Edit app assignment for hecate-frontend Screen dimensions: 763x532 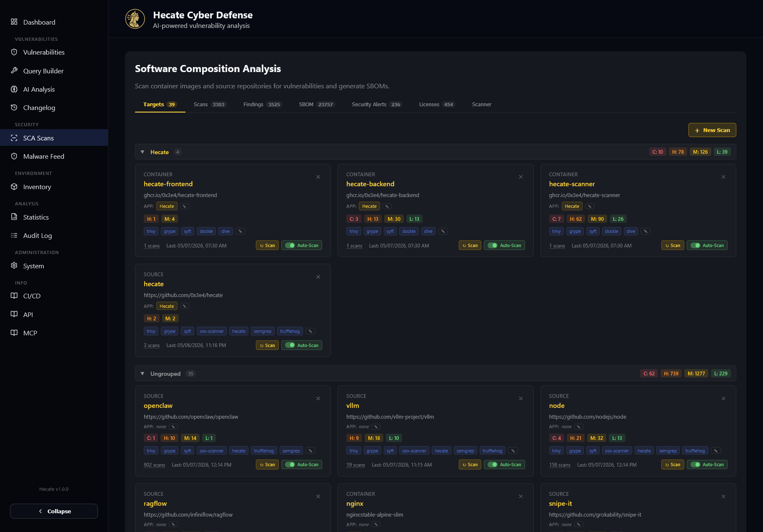pyautogui.click(x=185, y=206)
